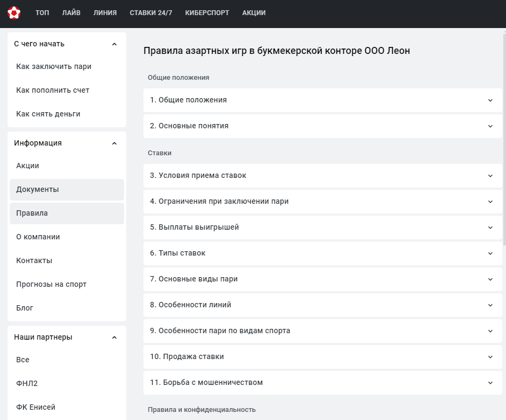
Task: Click 9. Особенности пари по видам спорта title
Action: pos(220,331)
